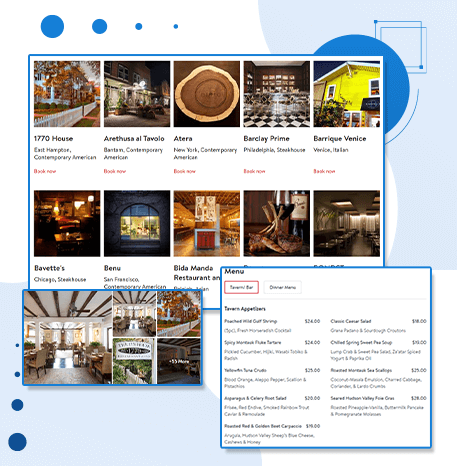
Task: Click the Barclay Prime restaurant name
Action: (x=266, y=138)
